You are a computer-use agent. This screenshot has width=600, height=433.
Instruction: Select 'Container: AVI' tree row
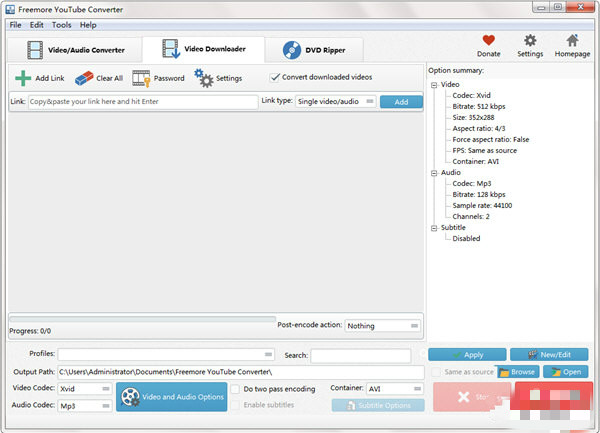476,162
